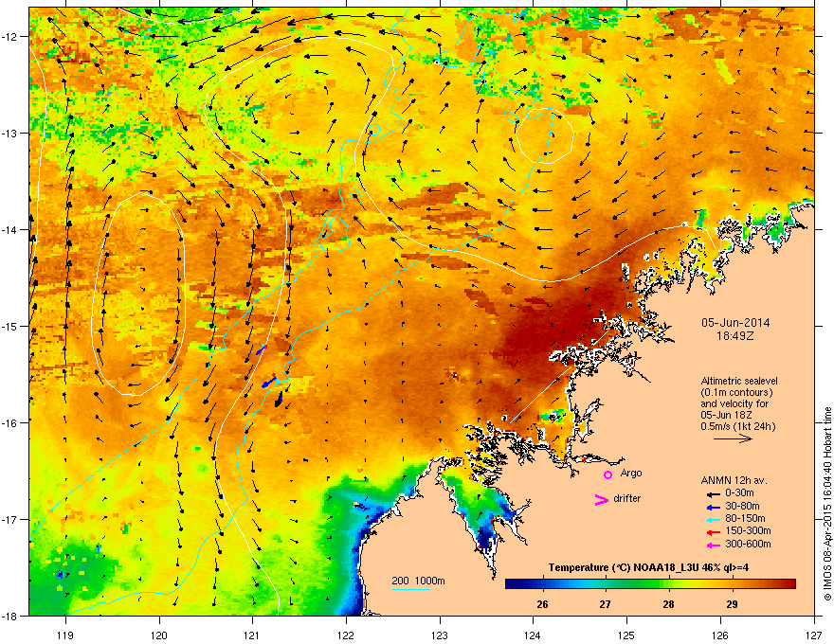Click longitude axis label "123"
The height and width of the screenshot is (644, 834).
tap(440, 635)
